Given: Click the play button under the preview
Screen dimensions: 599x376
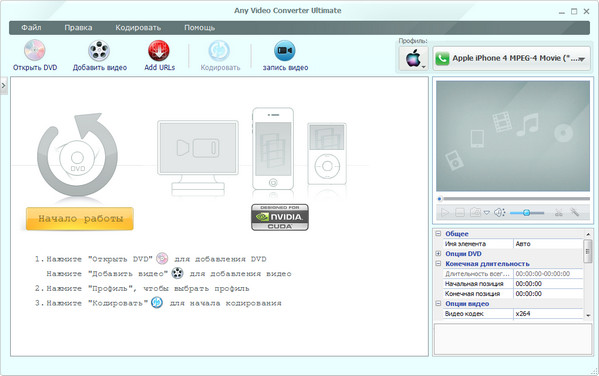Looking at the screenshot, I should 445,212.
